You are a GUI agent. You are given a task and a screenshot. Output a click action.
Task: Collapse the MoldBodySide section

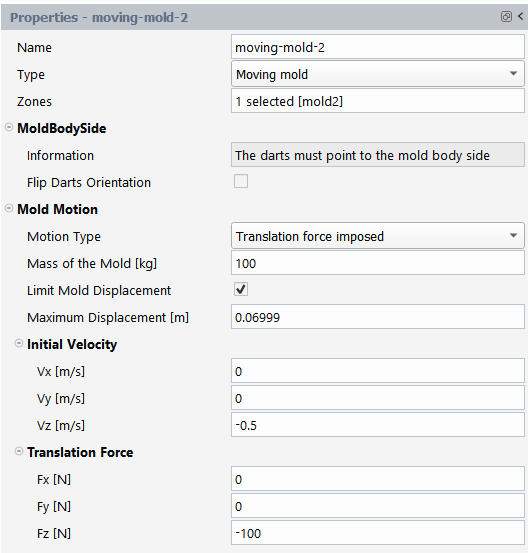click(x=9, y=127)
